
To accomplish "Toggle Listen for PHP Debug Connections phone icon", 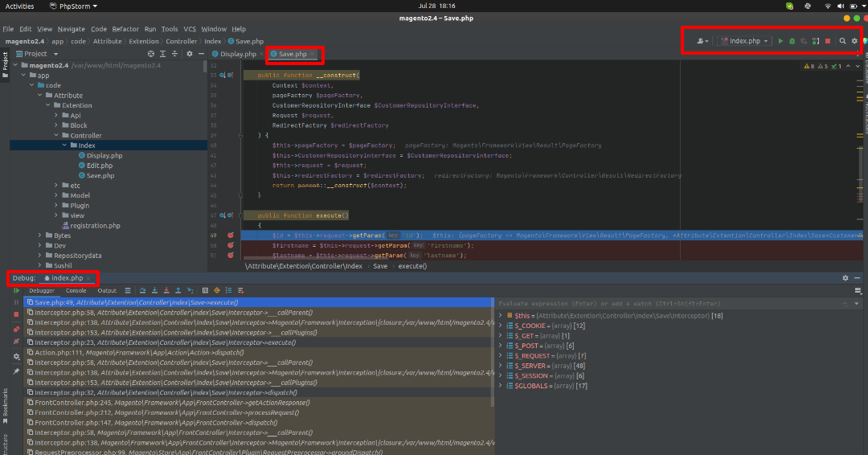I will (x=816, y=41).
